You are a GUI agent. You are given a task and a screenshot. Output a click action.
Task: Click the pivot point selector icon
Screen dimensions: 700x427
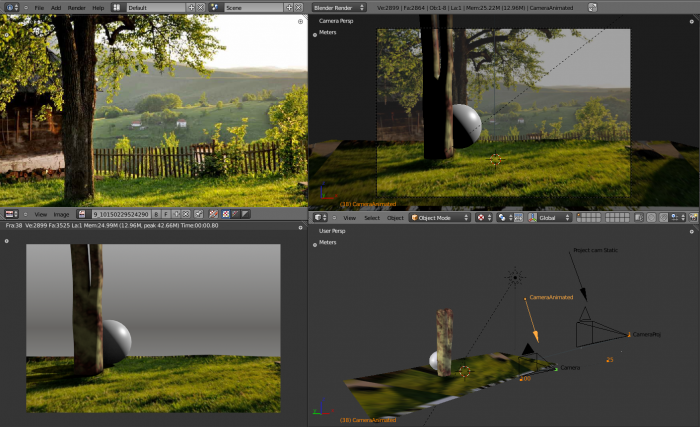pyautogui.click(x=503, y=217)
